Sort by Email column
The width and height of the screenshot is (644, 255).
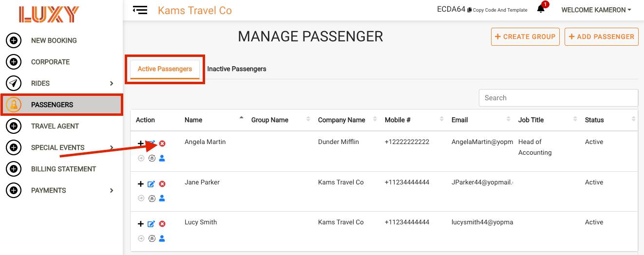click(x=508, y=120)
